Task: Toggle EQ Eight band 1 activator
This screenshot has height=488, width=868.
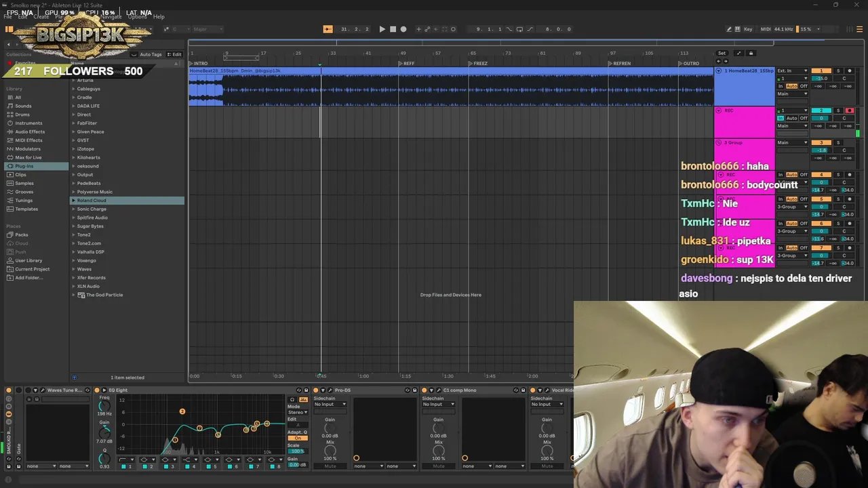Action: [x=123, y=466]
